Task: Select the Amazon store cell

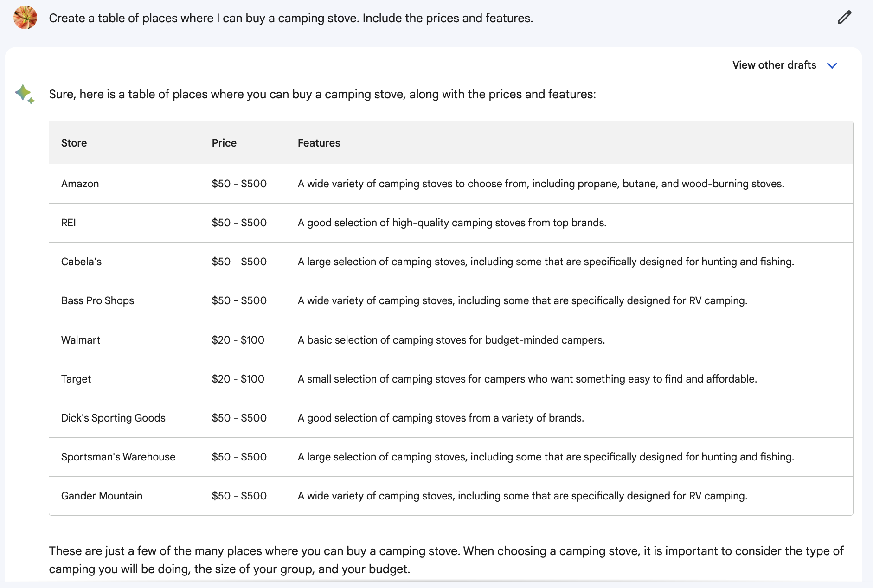Action: 80,184
